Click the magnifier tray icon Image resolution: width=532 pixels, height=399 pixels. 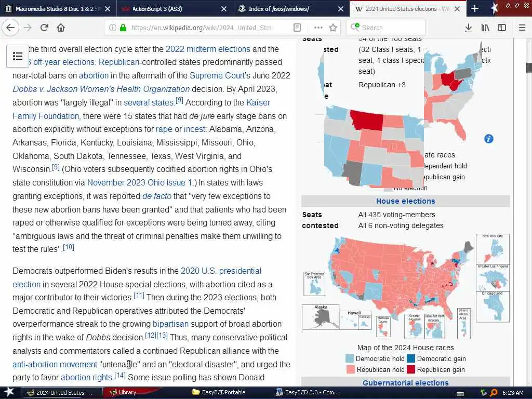494,393
